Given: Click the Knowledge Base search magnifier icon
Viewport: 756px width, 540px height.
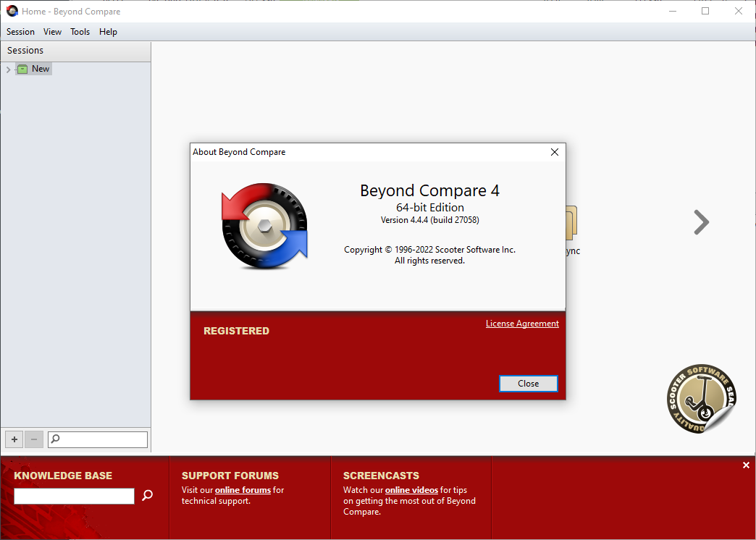Looking at the screenshot, I should (x=148, y=495).
